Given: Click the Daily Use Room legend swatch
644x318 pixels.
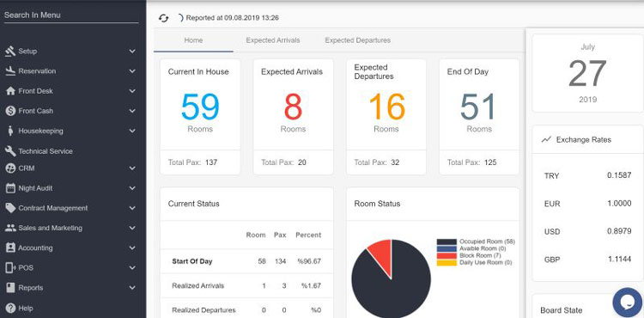Looking at the screenshot, I should click(x=447, y=262).
